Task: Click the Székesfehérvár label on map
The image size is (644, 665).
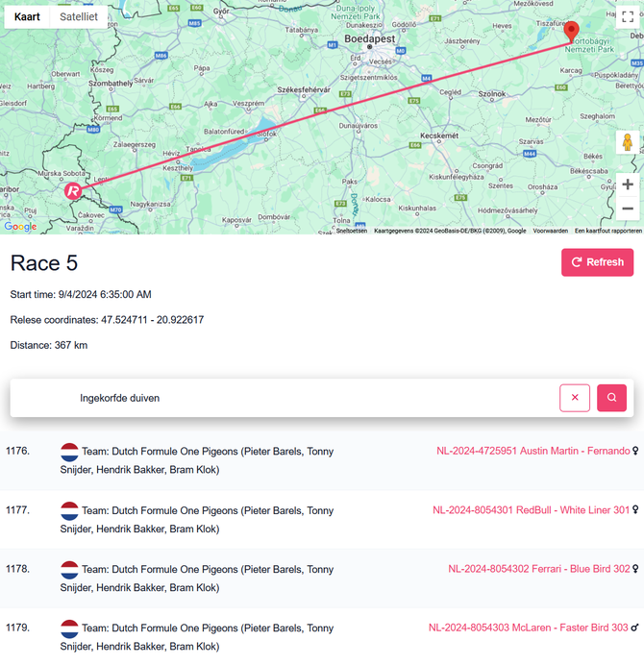Action: coord(304,89)
